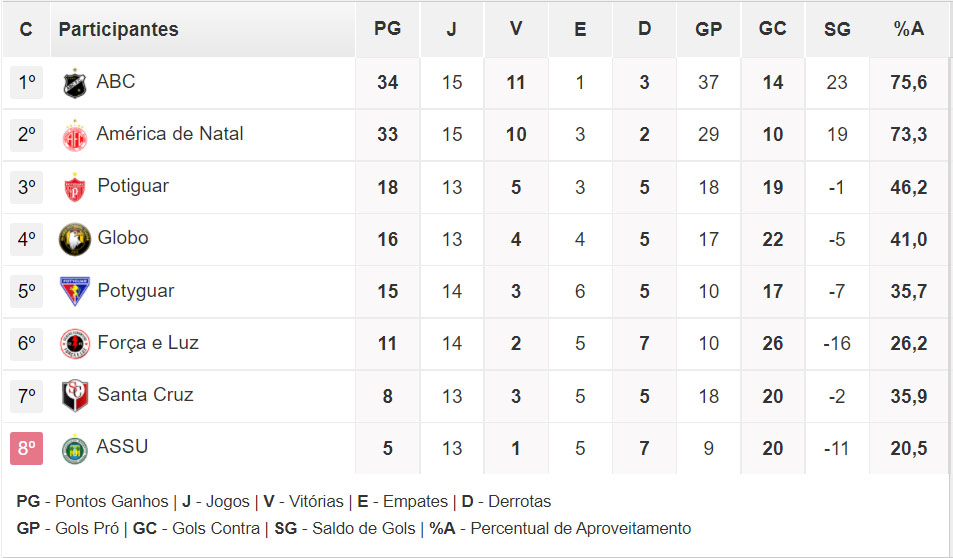Select the Santa Cruz shield crest
Screen dimensions: 953x558
tap(75, 396)
